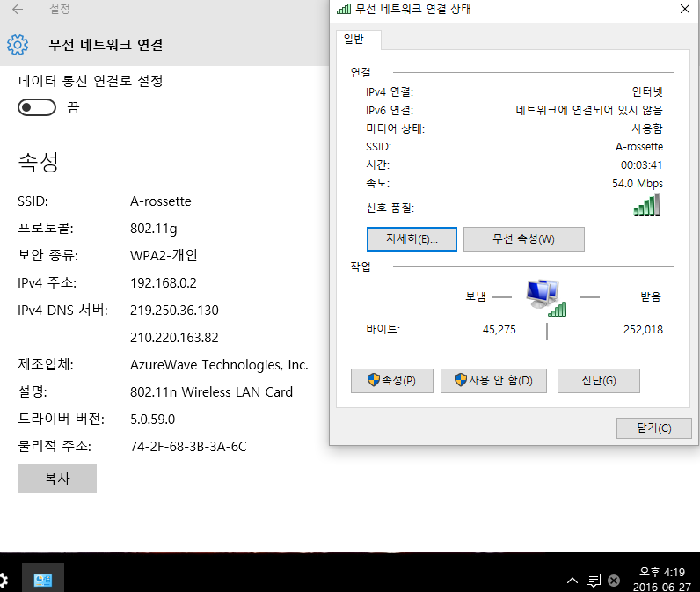Go back with the Settings back arrow
Viewport: 700px width, 592px height.
[18, 9]
